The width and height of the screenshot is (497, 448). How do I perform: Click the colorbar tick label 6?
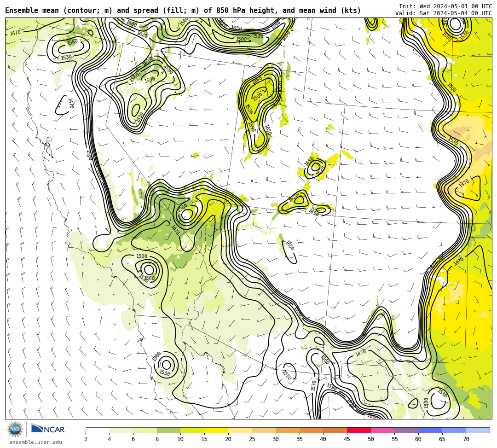coord(133,439)
